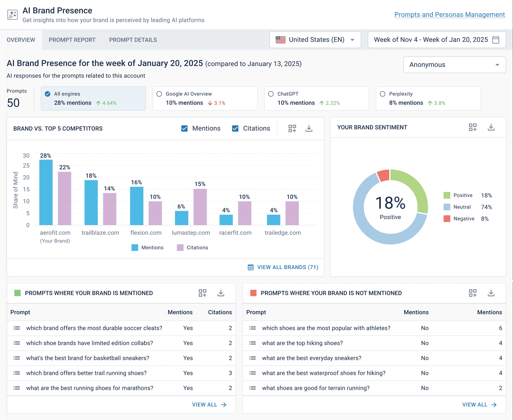Click the calendar icon in date range field

[496, 40]
